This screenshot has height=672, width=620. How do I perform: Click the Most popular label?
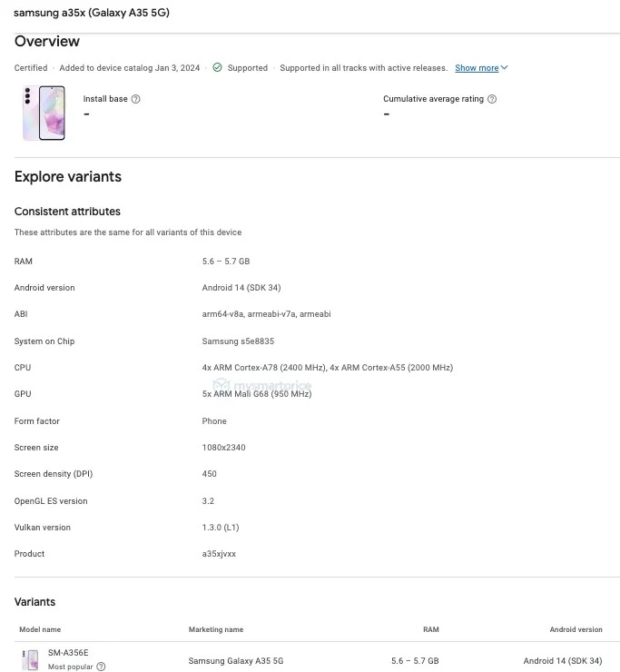point(70,667)
